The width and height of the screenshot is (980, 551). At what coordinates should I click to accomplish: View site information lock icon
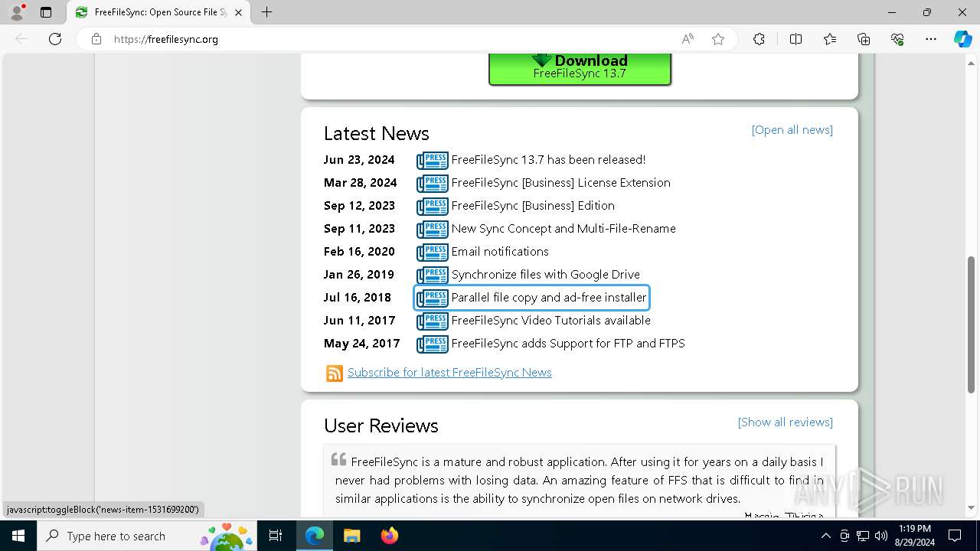96,39
